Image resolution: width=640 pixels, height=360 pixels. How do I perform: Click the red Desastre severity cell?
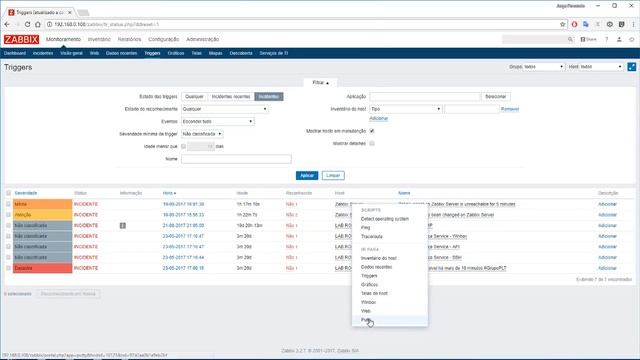click(x=42, y=268)
